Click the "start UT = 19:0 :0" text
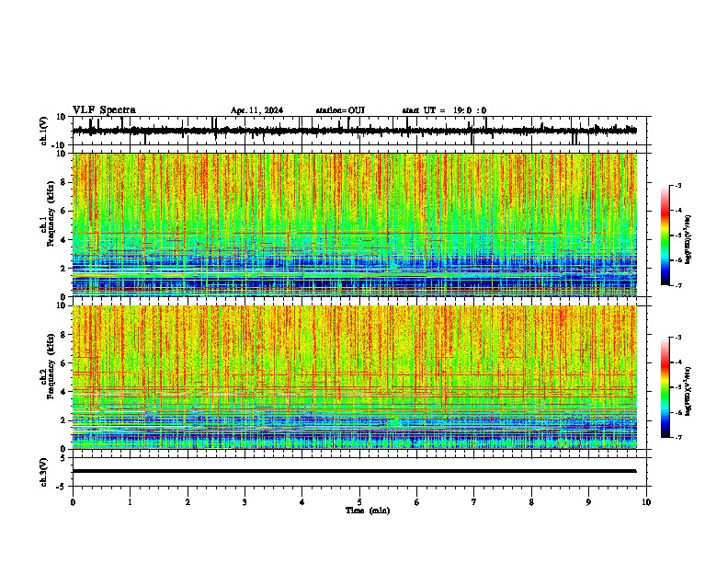 (x=444, y=110)
